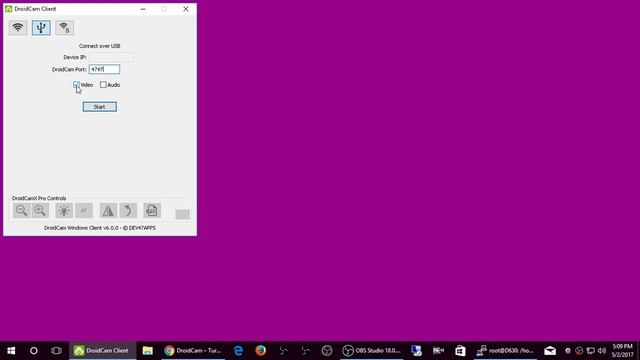Image resolution: width=640 pixels, height=360 pixels.
Task: Open the Windows Store taskbar icon
Action: [460, 351]
